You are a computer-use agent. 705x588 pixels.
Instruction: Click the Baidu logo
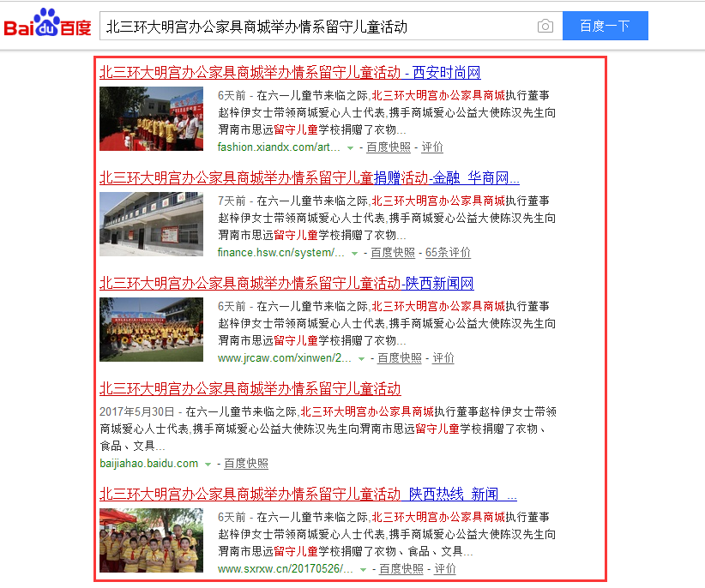(47, 23)
